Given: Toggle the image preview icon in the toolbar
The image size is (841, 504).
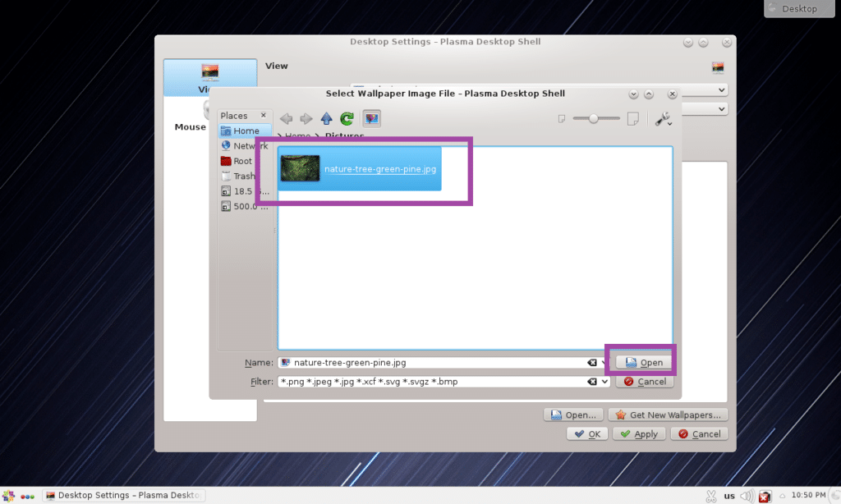Looking at the screenshot, I should [370, 118].
